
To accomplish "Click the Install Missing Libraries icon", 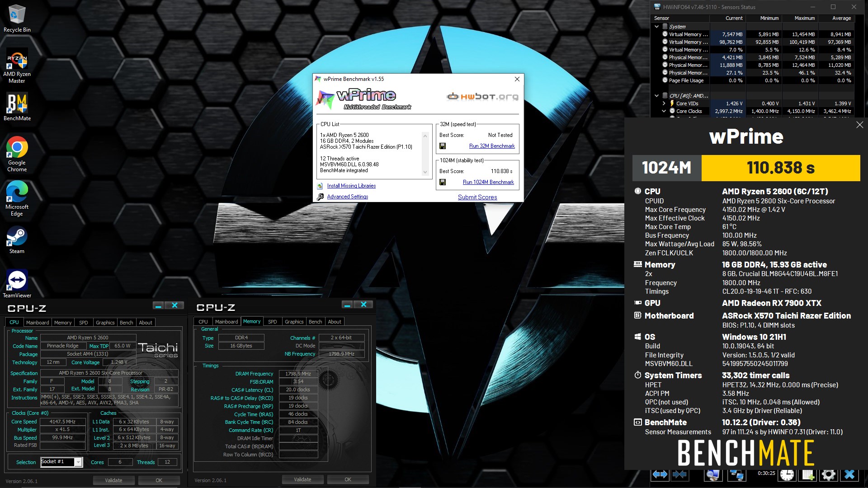I will [320, 186].
